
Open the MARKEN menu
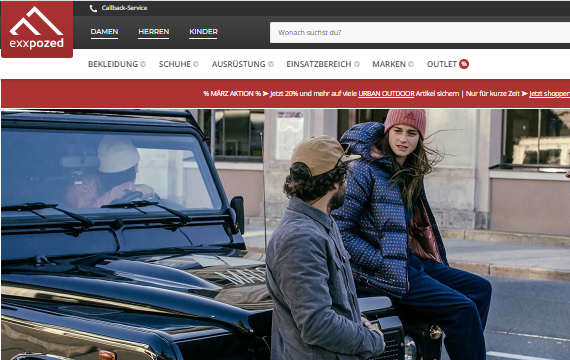click(x=389, y=64)
